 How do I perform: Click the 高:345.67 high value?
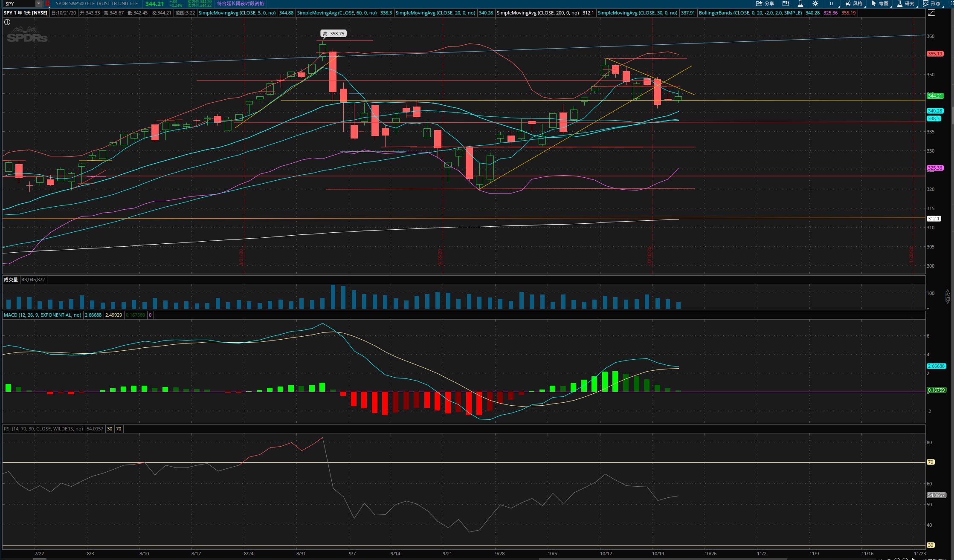click(x=114, y=13)
